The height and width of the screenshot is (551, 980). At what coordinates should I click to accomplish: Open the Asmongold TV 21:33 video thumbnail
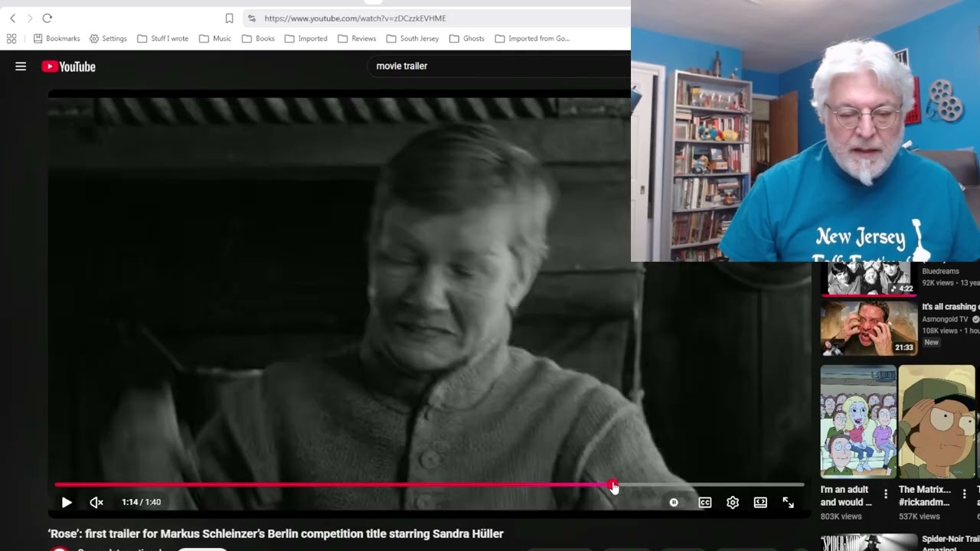(869, 328)
